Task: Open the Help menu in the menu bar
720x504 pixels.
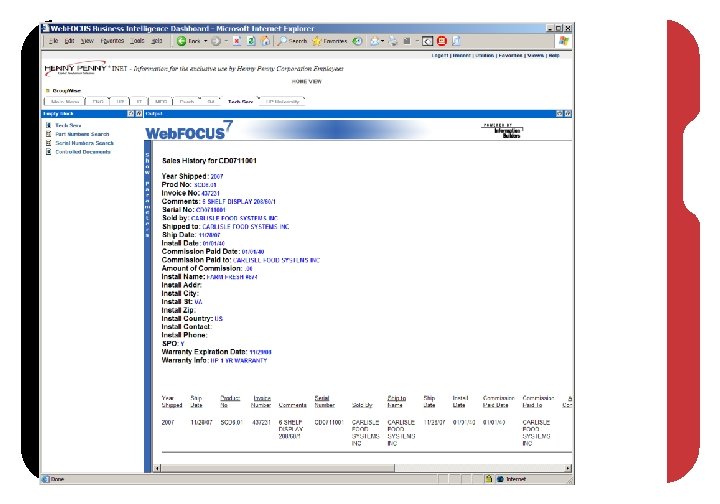Action: (157, 41)
